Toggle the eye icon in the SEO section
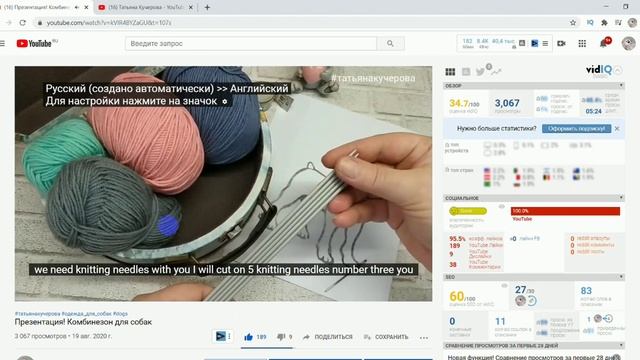The image size is (640, 360). tap(504, 286)
